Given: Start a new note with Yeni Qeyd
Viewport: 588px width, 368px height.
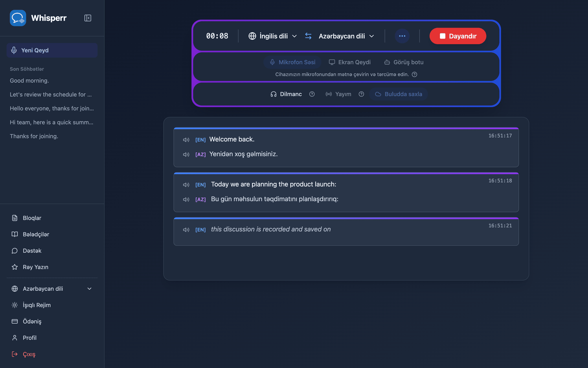Looking at the screenshot, I should [52, 50].
